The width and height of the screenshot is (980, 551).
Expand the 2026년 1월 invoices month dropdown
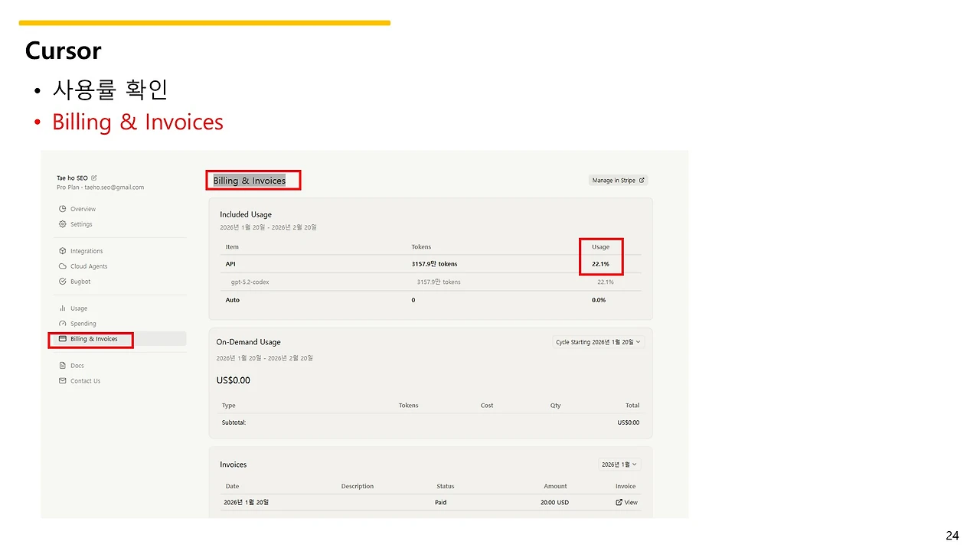point(619,465)
